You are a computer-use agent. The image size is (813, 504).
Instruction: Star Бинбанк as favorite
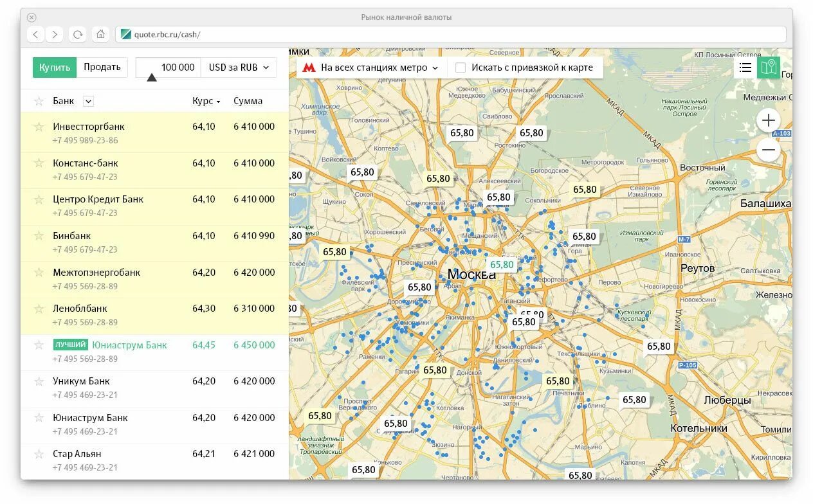pos(39,236)
